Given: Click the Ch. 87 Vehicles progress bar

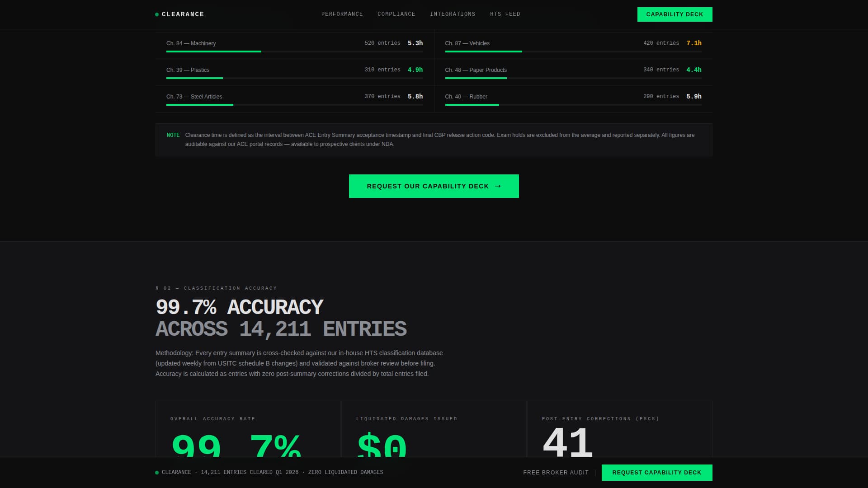Looking at the screenshot, I should click(x=573, y=52).
